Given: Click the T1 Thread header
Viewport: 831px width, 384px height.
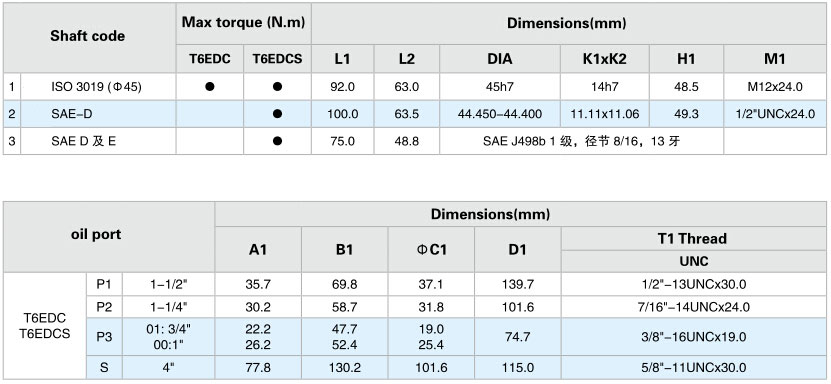Looking at the screenshot, I should click(x=694, y=238).
